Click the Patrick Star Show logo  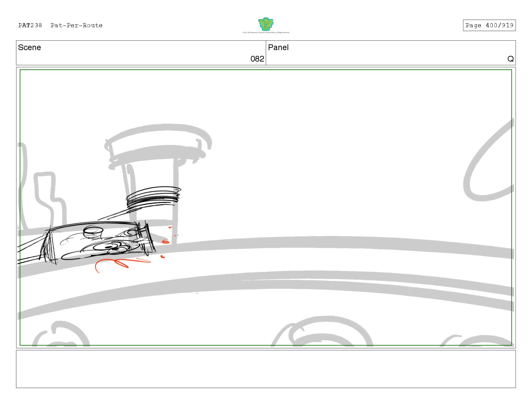point(266,25)
